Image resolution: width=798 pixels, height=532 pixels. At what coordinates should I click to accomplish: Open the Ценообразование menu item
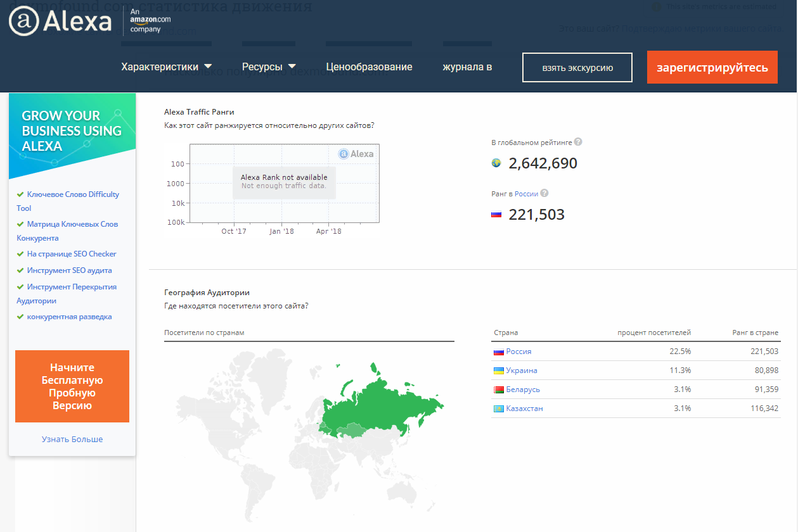pyautogui.click(x=369, y=67)
